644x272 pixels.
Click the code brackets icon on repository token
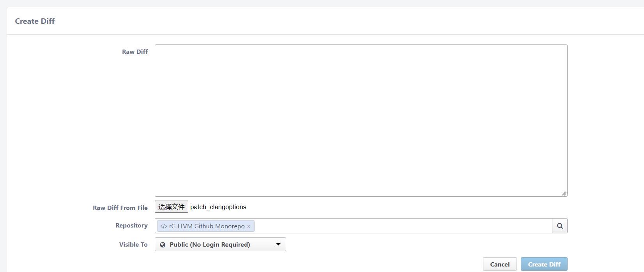click(x=163, y=226)
